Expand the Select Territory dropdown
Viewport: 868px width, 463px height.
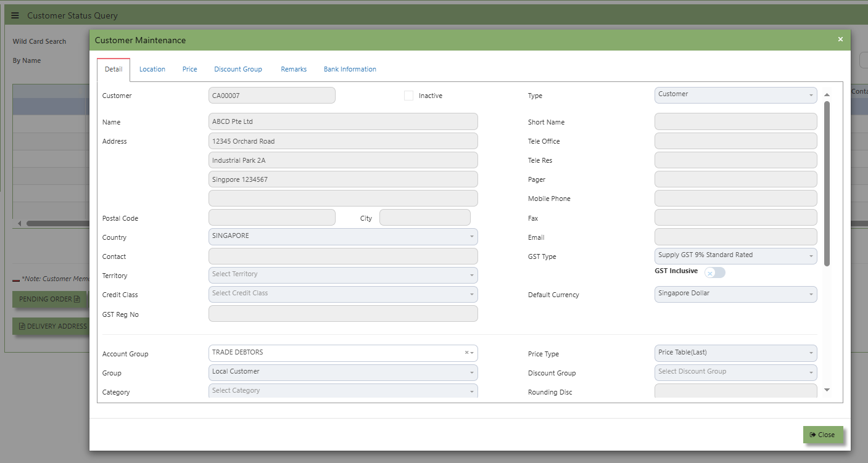pyautogui.click(x=343, y=275)
